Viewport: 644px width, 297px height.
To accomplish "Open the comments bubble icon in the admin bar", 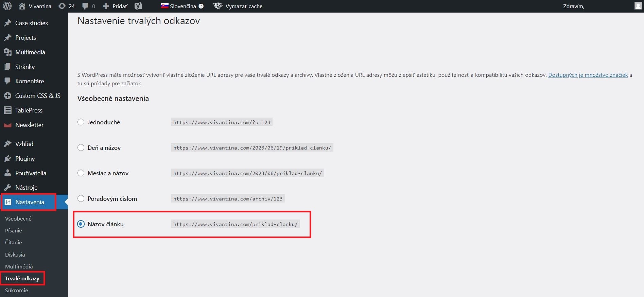I will 85,6.
